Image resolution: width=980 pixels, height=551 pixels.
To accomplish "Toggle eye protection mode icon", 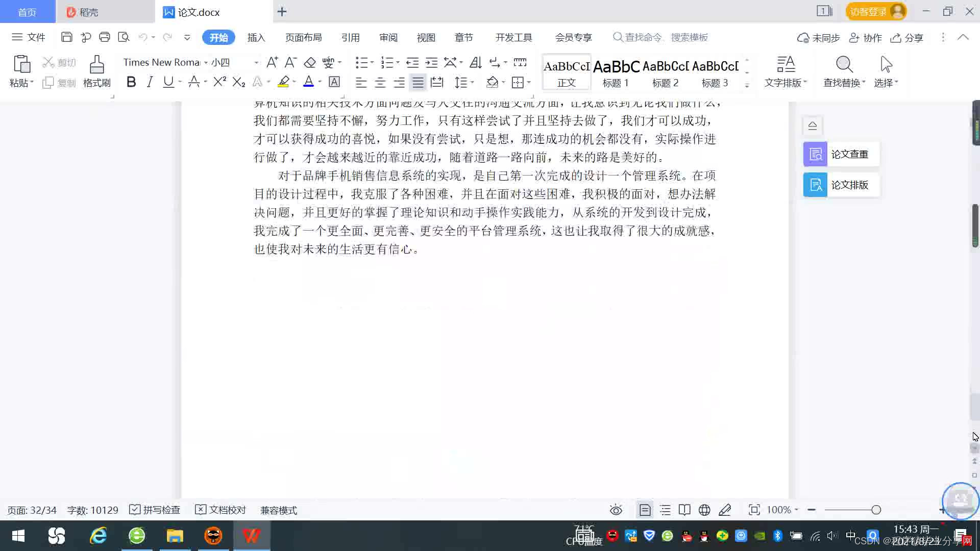I will point(616,510).
